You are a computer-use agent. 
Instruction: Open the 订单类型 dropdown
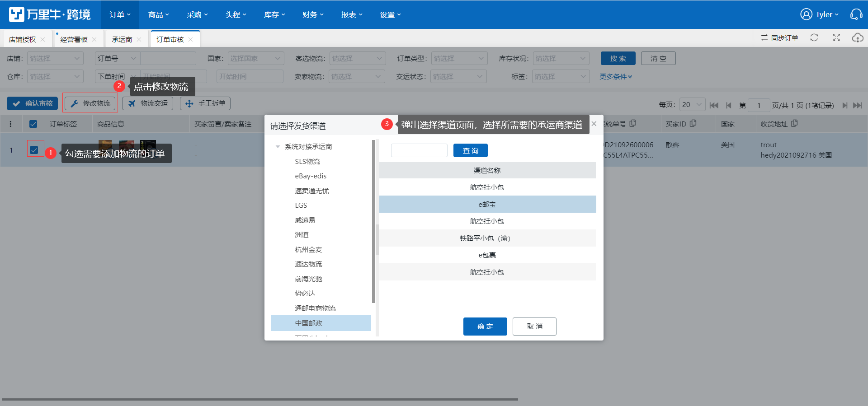[459, 58]
